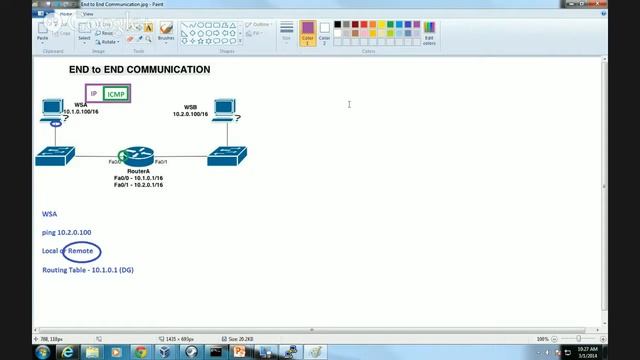Choose the Right arrow shape
The image size is (640, 360).
(x=216, y=33)
